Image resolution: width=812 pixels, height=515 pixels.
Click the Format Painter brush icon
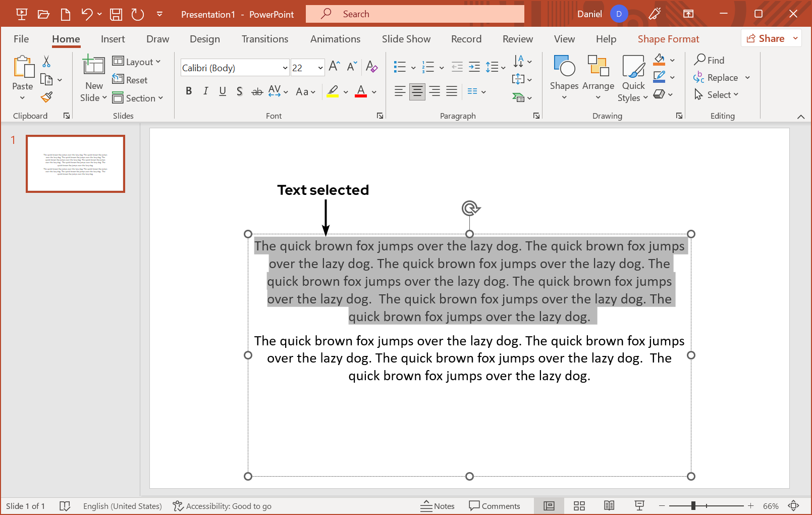pos(47,97)
